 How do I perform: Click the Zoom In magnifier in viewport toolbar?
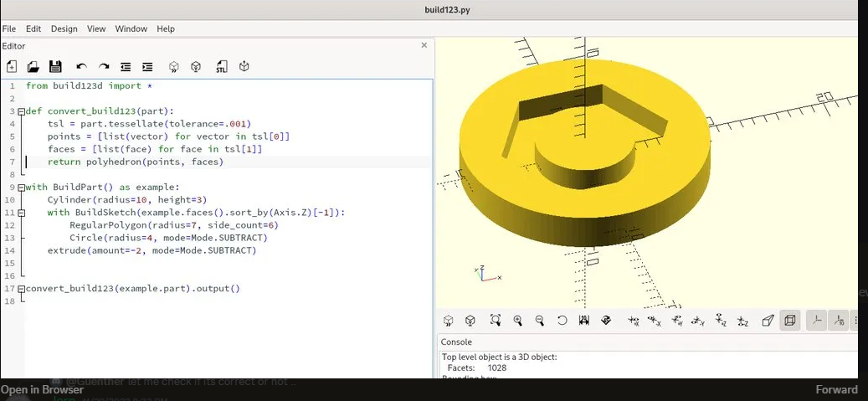[x=517, y=321]
